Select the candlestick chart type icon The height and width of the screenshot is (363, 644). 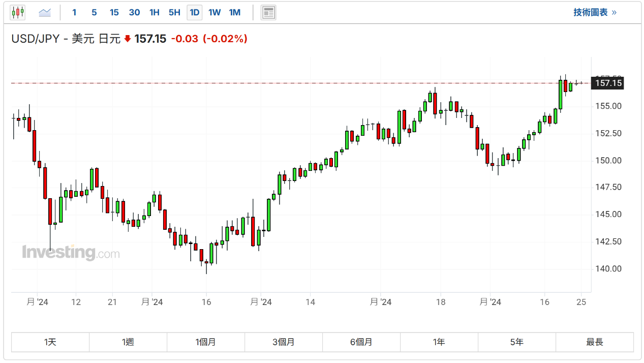point(18,12)
